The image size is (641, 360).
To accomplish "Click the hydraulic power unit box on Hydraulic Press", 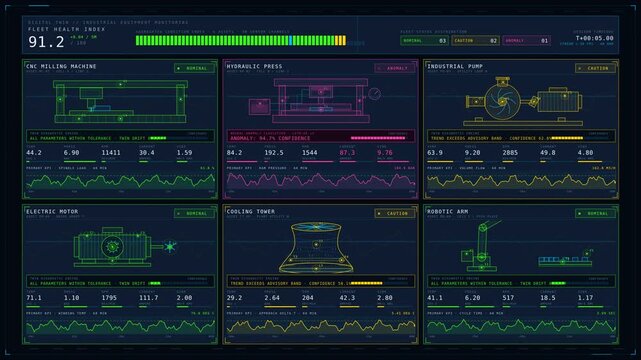I will point(260,106).
